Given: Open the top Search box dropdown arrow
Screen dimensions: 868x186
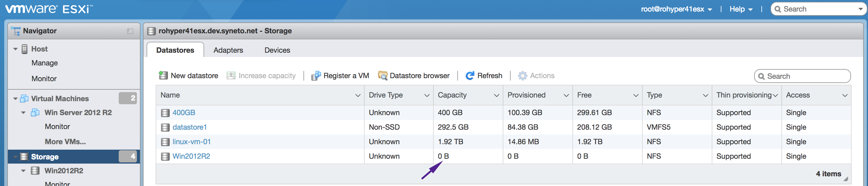Looking at the screenshot, I should coord(860,9).
